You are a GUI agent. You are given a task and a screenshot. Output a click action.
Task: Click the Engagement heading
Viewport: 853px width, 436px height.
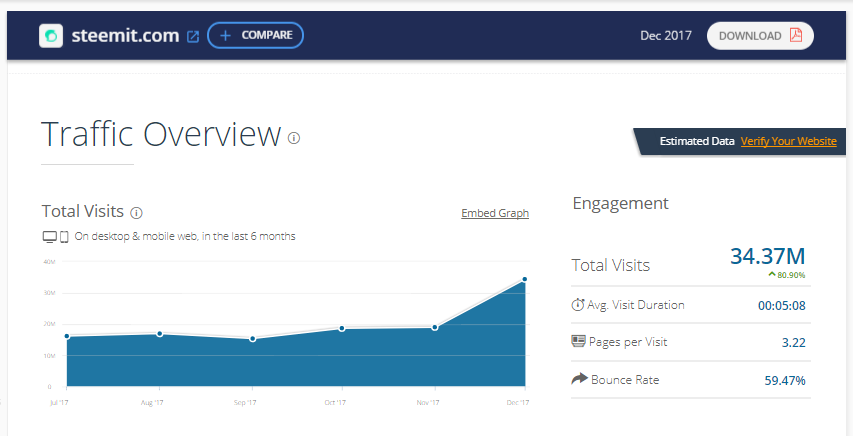tap(621, 204)
